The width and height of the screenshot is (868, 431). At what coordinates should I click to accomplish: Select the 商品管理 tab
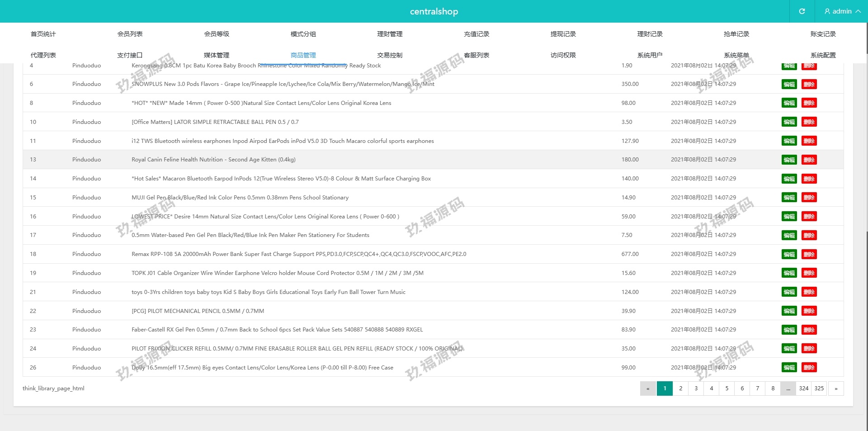point(303,55)
